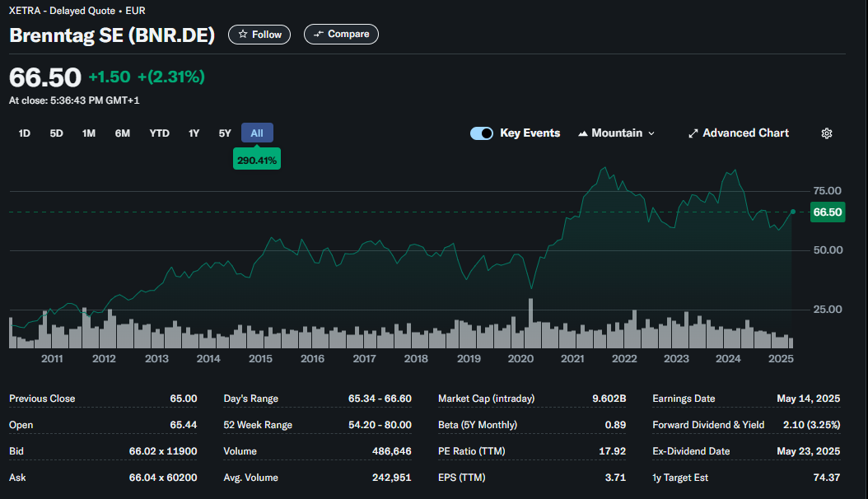The width and height of the screenshot is (868, 499).
Task: Click Earnings Date May 14, 2025
Action: point(808,399)
